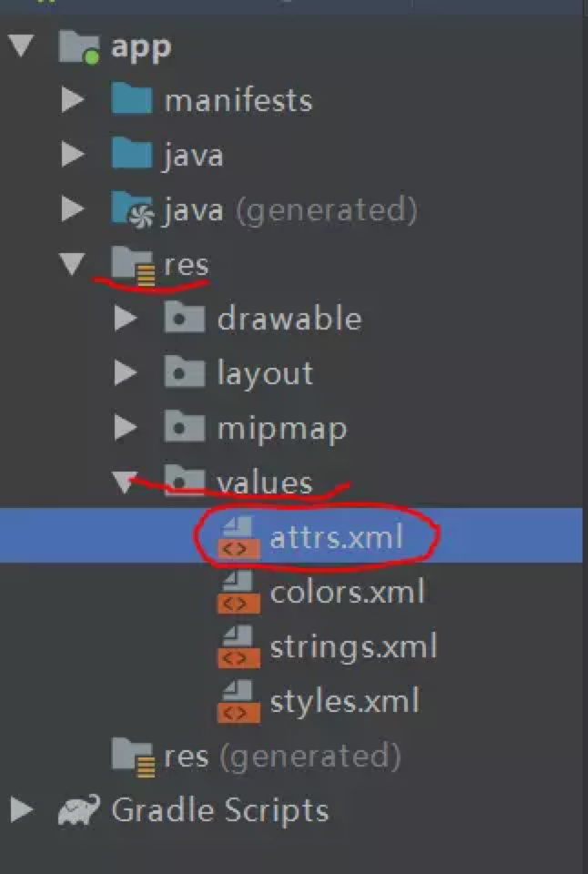The image size is (588, 874).
Task: Click the res (generated) folder icon
Action: click(133, 757)
